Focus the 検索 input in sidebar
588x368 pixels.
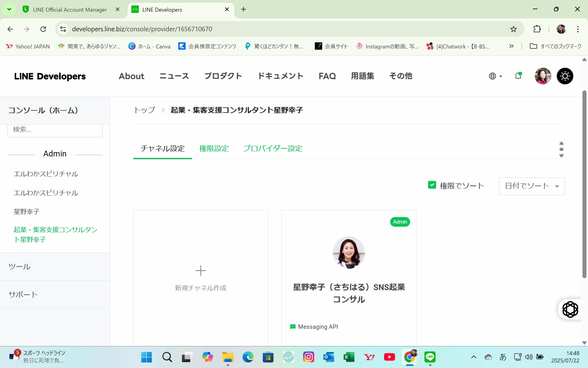tap(55, 130)
